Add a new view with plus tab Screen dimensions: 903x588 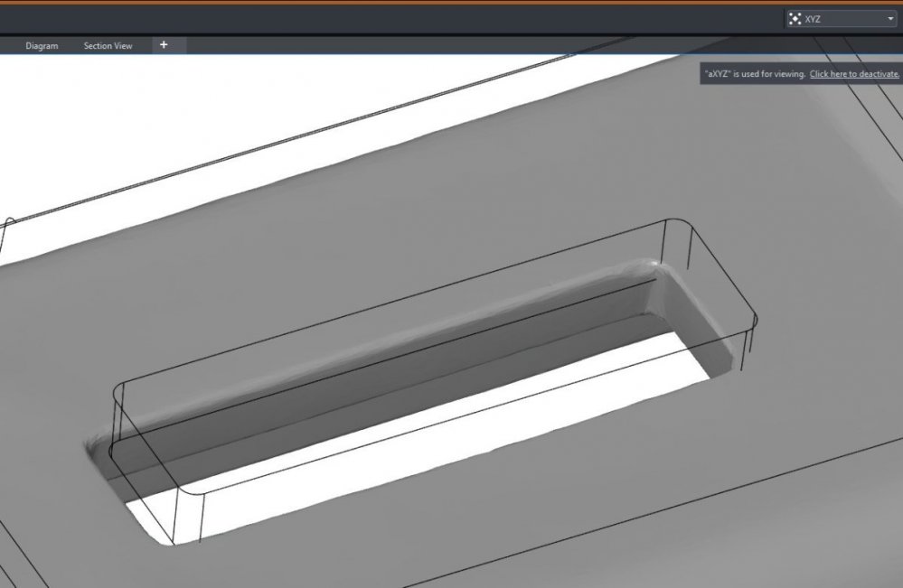point(165,45)
